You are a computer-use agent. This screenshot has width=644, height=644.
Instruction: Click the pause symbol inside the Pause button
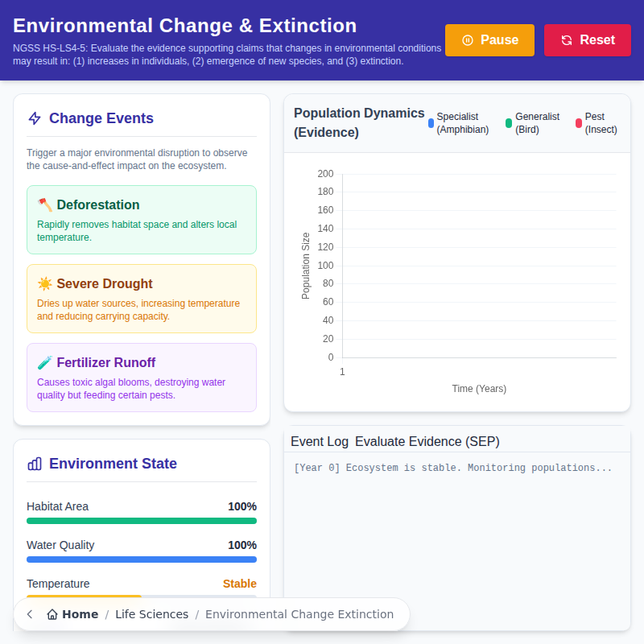click(x=469, y=39)
